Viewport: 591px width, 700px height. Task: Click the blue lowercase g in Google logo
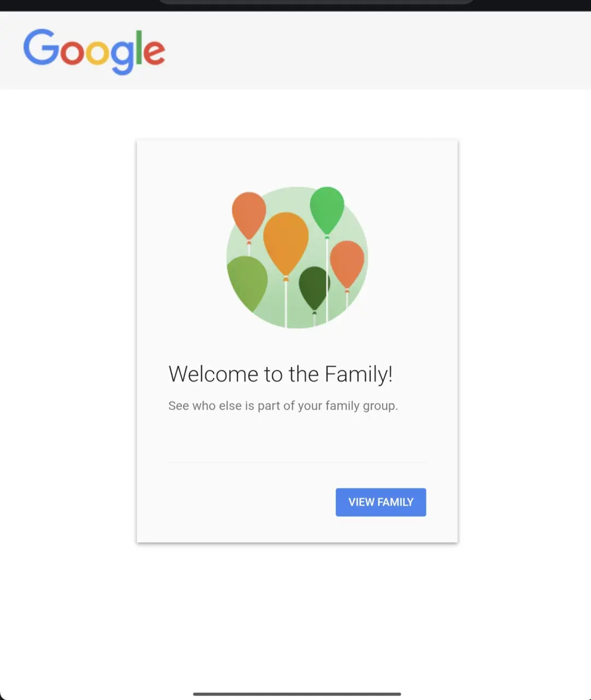121,57
